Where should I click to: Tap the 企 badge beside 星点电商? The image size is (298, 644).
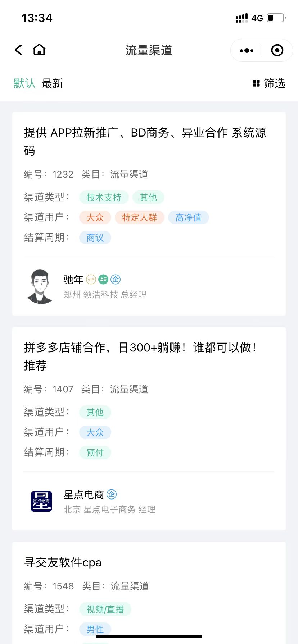tap(112, 494)
